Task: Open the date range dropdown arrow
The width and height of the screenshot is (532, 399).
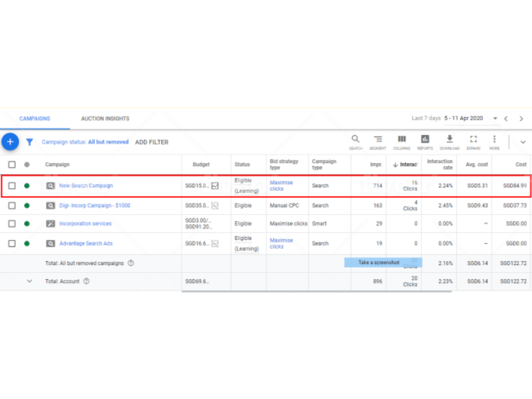Action: (x=495, y=119)
